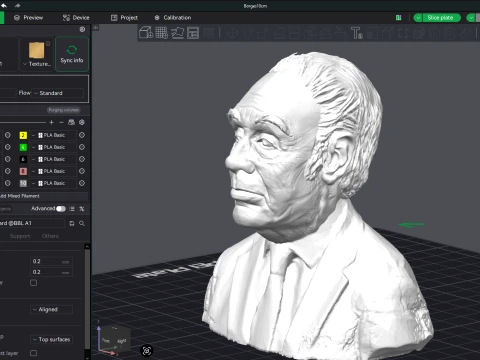The height and width of the screenshot is (360, 480).
Task: Open printer settings gear at panel top
Action: tap(82, 29)
